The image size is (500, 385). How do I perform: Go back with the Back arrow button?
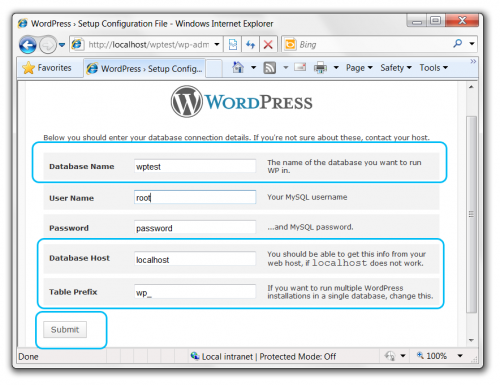[x=27, y=45]
